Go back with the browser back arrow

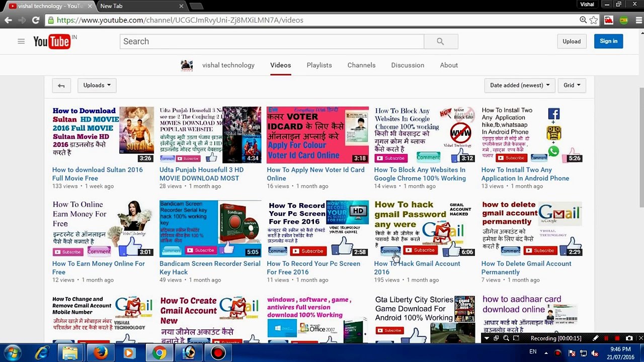(x=8, y=20)
